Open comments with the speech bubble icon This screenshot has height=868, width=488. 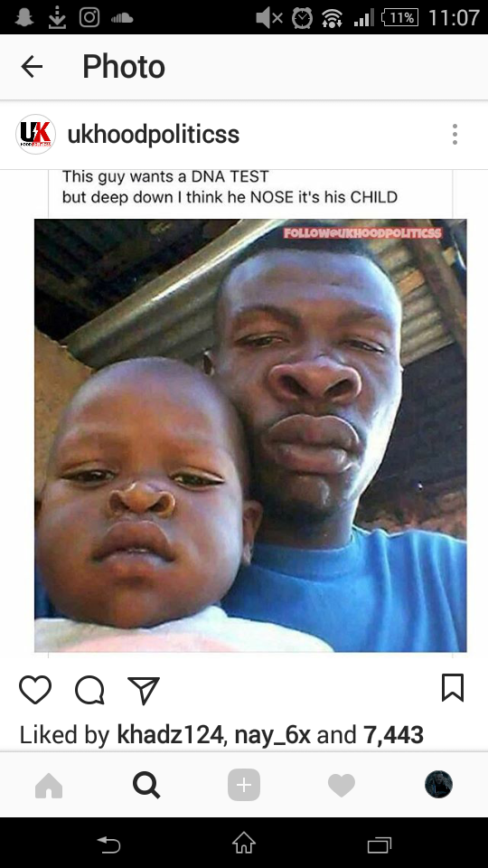coord(89,690)
